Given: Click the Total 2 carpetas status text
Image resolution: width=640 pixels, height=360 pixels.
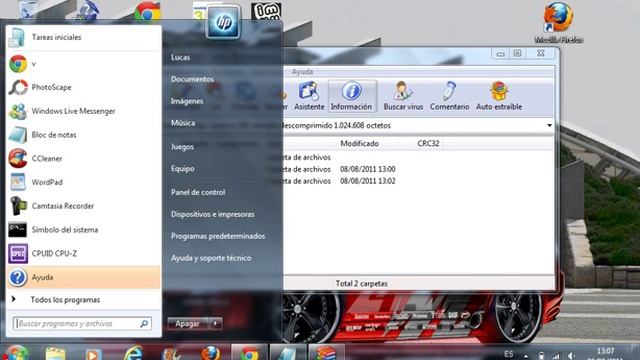Looking at the screenshot, I should pos(361,283).
